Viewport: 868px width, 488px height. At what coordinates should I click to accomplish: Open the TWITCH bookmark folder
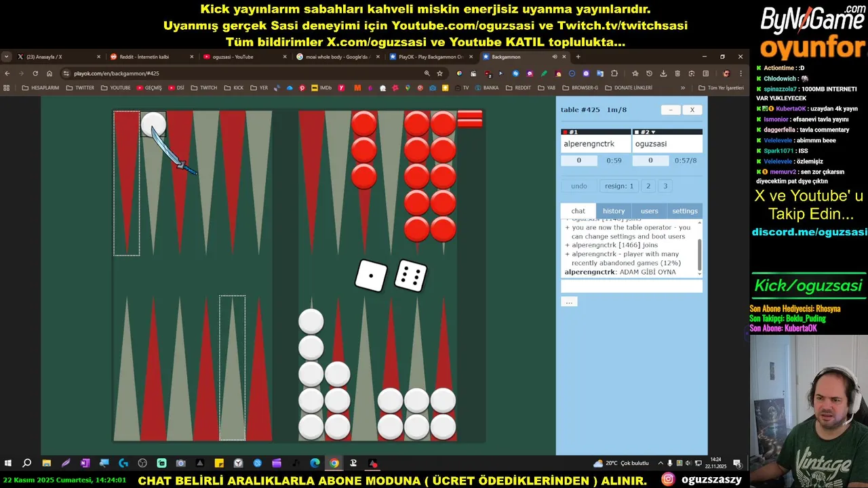point(204,87)
